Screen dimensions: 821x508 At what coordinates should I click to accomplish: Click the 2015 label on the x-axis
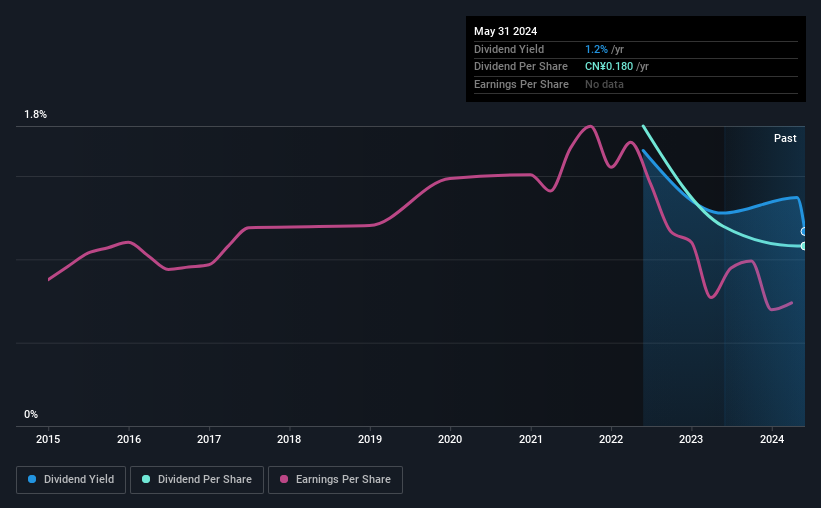pos(48,439)
